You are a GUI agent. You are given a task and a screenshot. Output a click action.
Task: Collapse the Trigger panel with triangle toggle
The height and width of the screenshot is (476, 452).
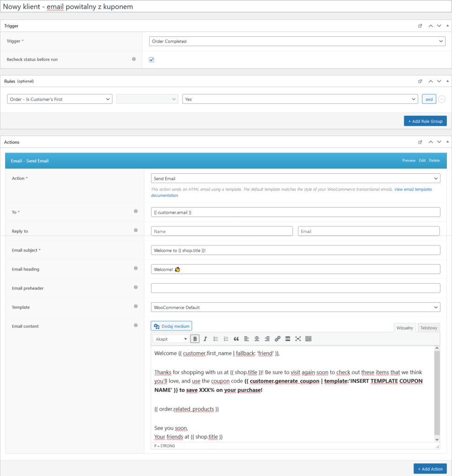[x=447, y=26]
